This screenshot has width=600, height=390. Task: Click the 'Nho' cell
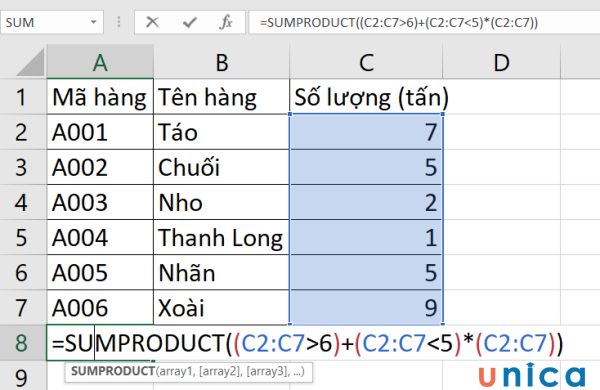click(222, 202)
